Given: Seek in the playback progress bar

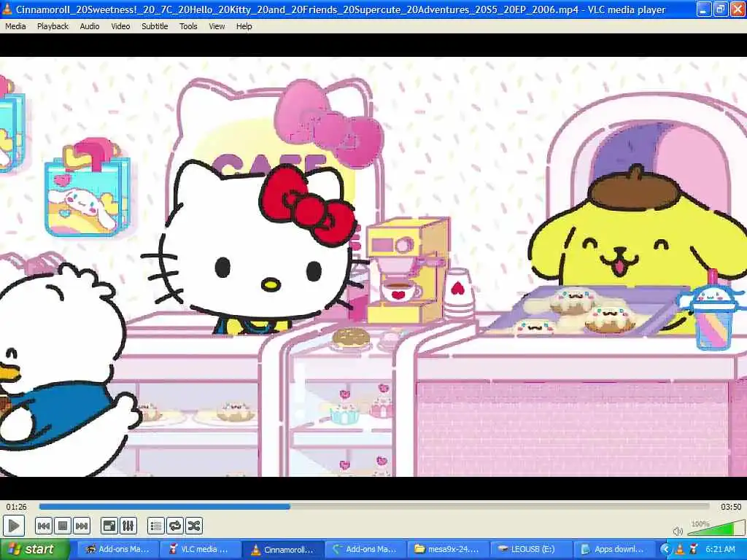Looking at the screenshot, I should [374, 507].
